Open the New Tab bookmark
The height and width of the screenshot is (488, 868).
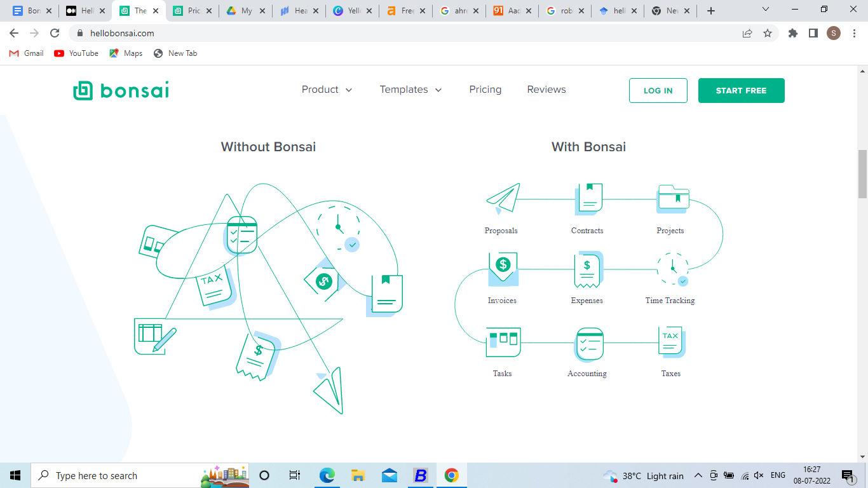(x=175, y=53)
